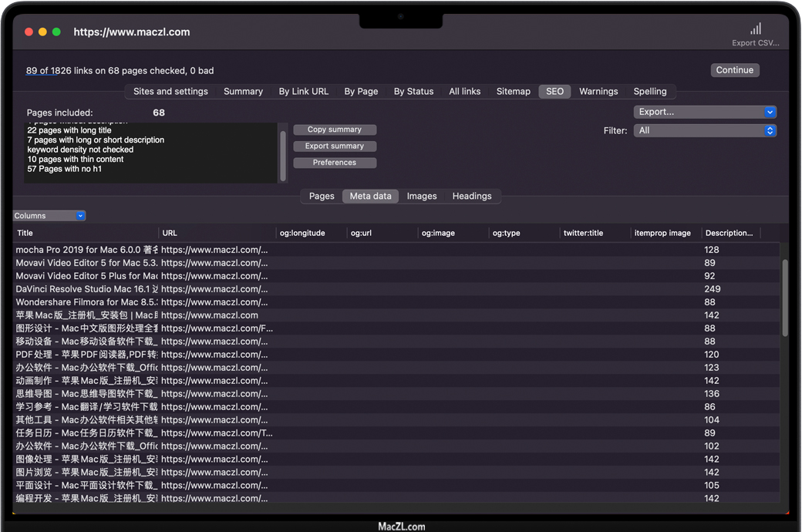The height and width of the screenshot is (532, 802).
Task: Click the metadata table vertical scrollbar
Action: pyautogui.click(x=785, y=297)
